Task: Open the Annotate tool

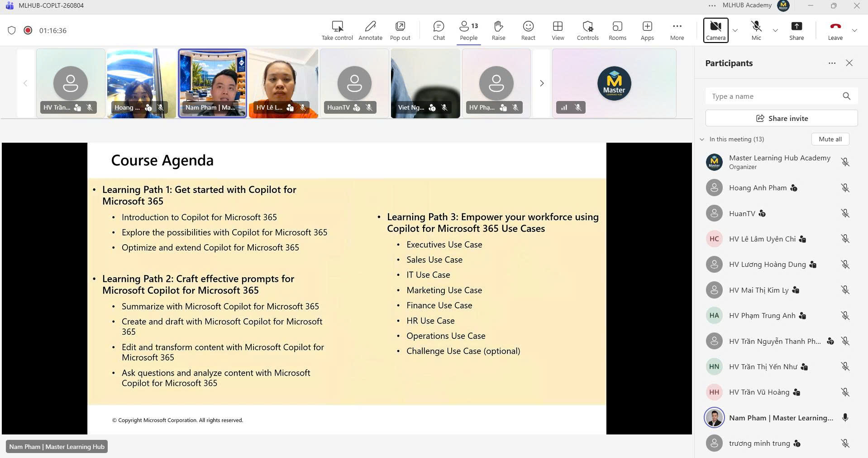Action: [370, 30]
